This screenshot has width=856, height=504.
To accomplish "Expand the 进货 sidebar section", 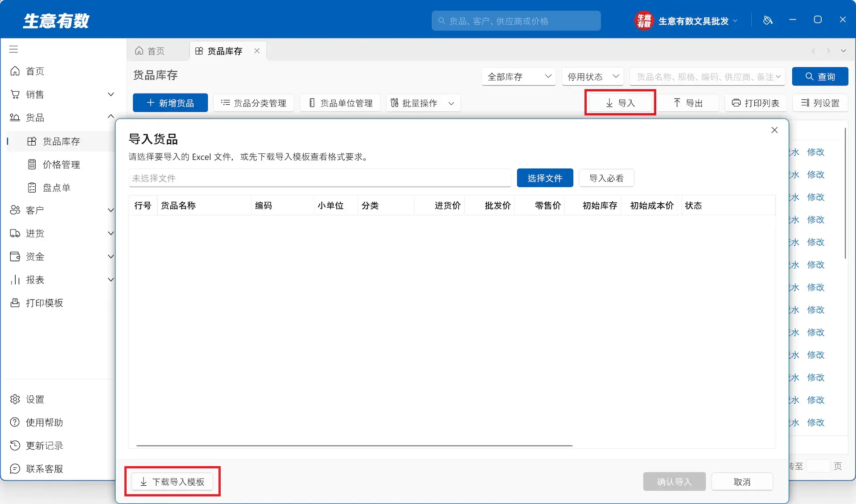I will (111, 234).
